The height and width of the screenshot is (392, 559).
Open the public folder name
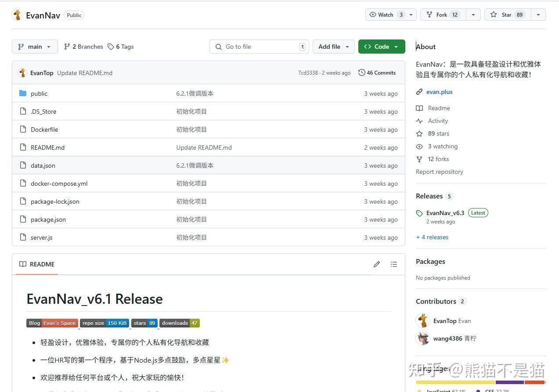(x=39, y=94)
